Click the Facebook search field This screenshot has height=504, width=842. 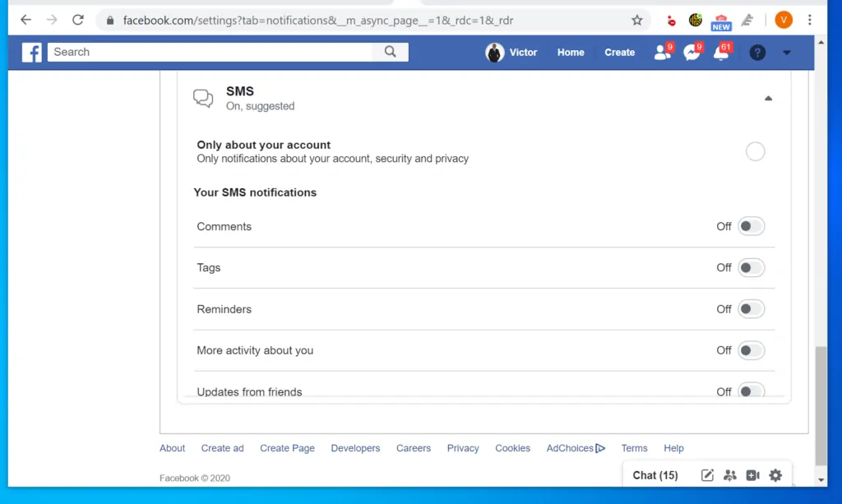pyautogui.click(x=210, y=52)
